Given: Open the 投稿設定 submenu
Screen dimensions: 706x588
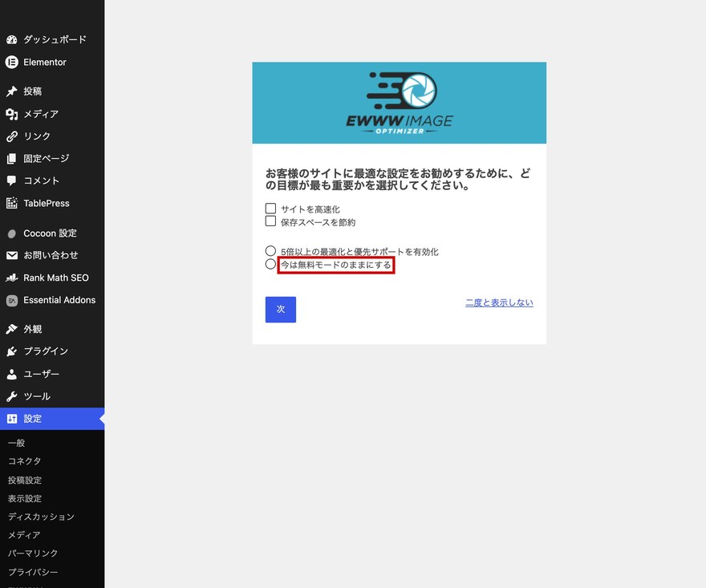Looking at the screenshot, I should point(25,480).
